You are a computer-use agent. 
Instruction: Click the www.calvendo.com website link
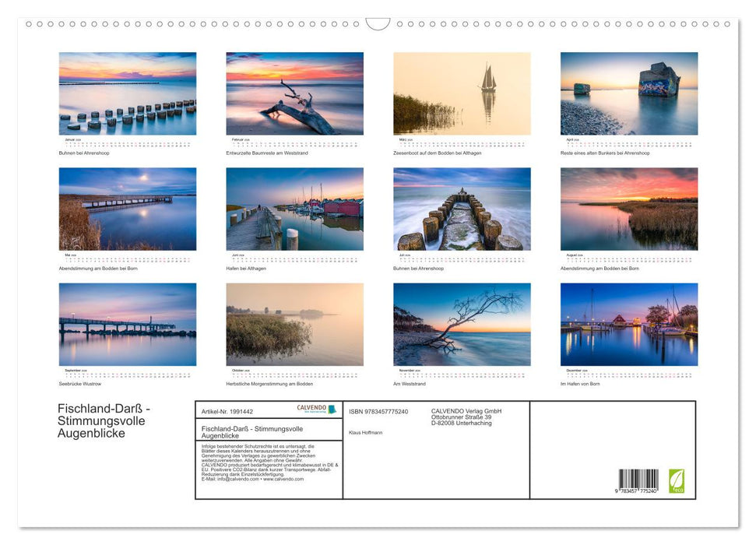tap(285, 478)
